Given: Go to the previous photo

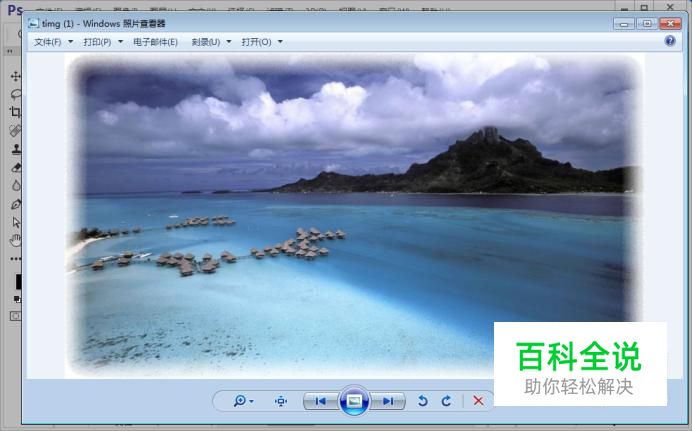Looking at the screenshot, I should (321, 401).
